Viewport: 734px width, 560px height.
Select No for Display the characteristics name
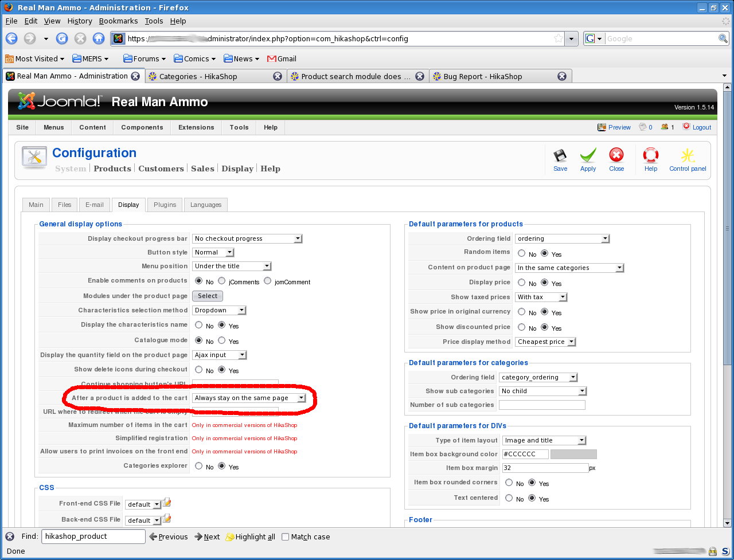tap(199, 325)
